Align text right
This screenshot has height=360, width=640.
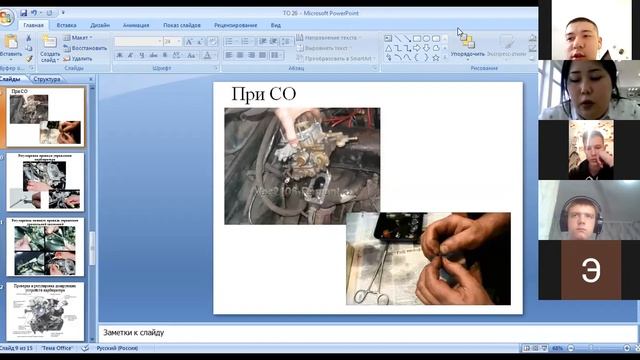(x=251, y=55)
